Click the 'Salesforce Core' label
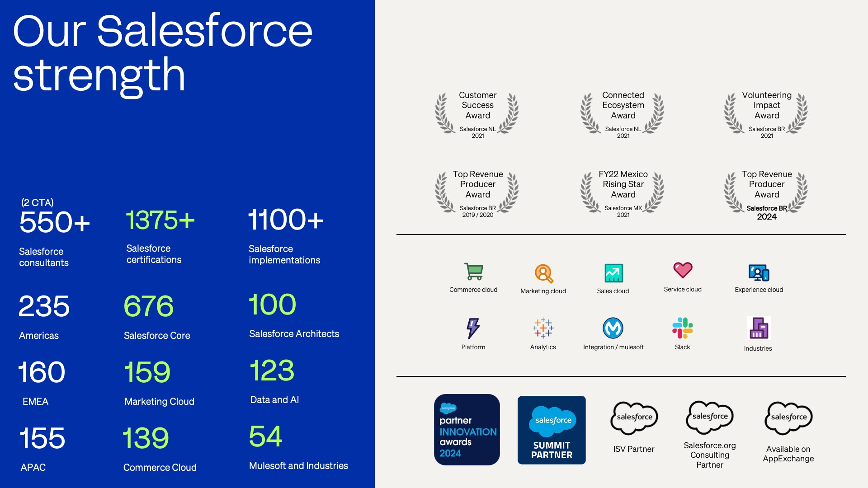868x488 pixels. [x=157, y=336]
